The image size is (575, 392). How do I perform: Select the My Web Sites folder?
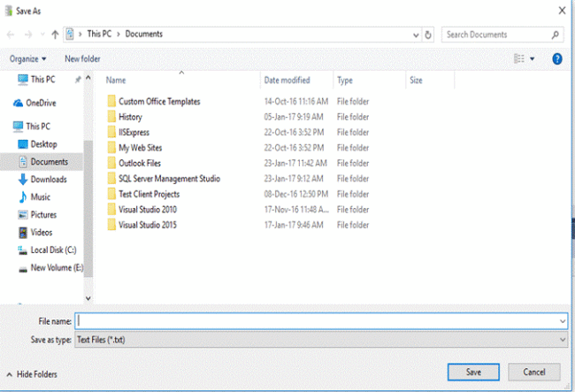140,148
